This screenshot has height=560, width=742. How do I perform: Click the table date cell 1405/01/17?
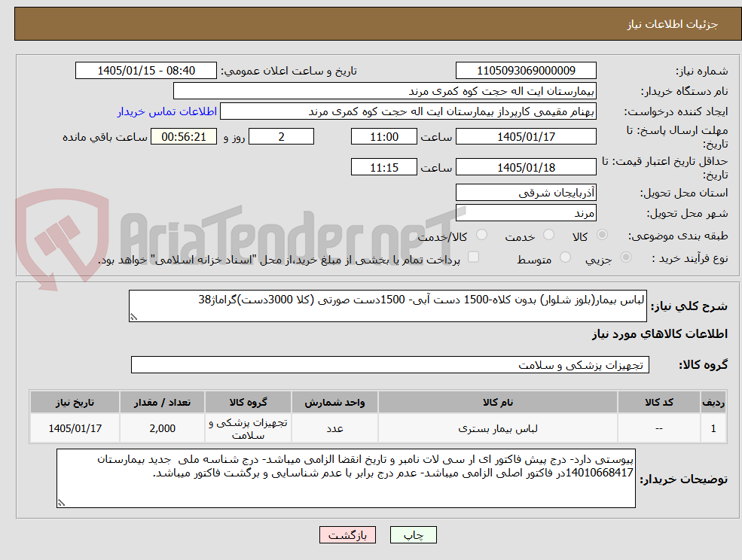pyautogui.click(x=75, y=428)
